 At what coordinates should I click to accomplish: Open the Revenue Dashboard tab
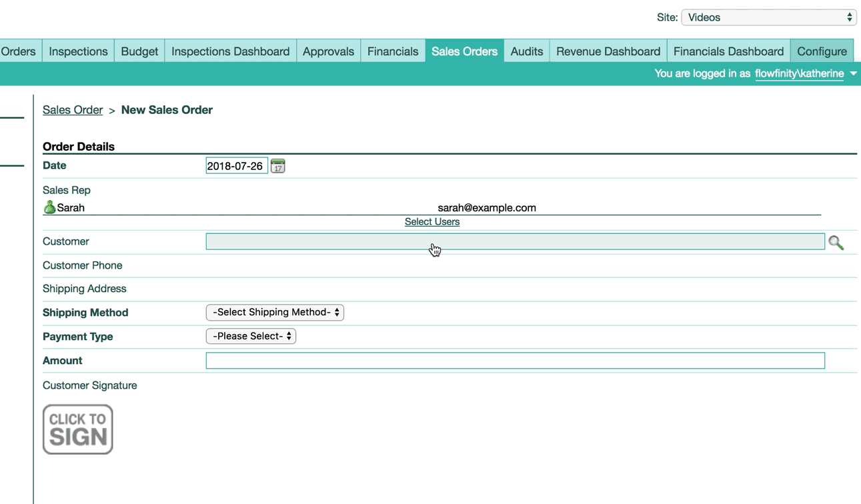click(x=608, y=51)
